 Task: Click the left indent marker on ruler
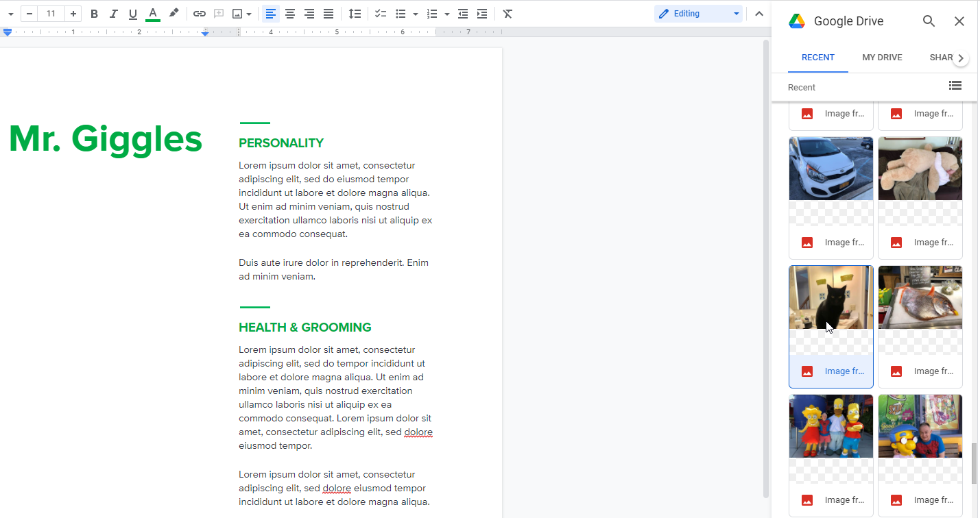[x=8, y=32]
